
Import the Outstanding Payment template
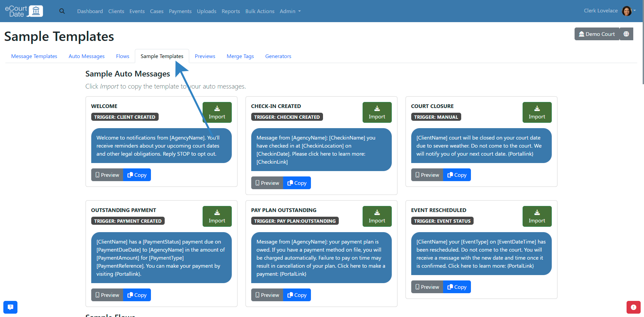pos(217,216)
